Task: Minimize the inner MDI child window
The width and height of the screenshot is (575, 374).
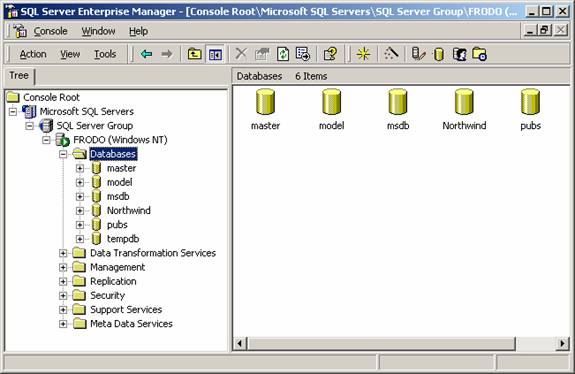Action: click(x=530, y=30)
